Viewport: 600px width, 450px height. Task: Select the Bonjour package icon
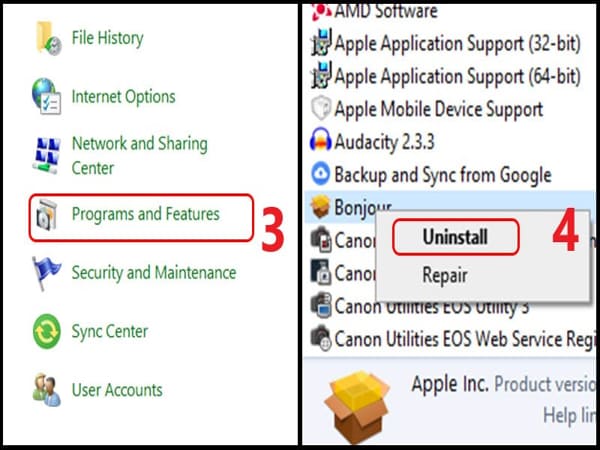[x=320, y=206]
